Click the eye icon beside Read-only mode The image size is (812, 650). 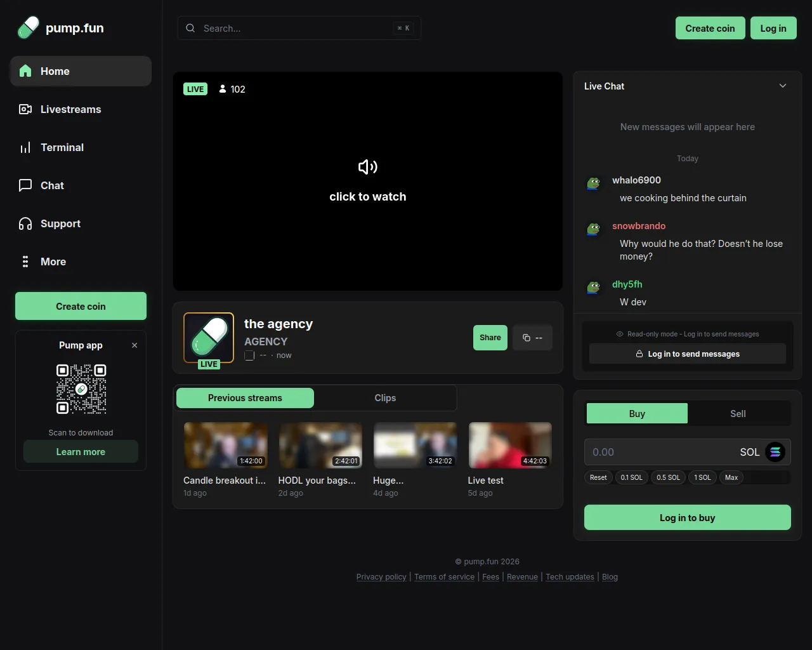(x=620, y=334)
